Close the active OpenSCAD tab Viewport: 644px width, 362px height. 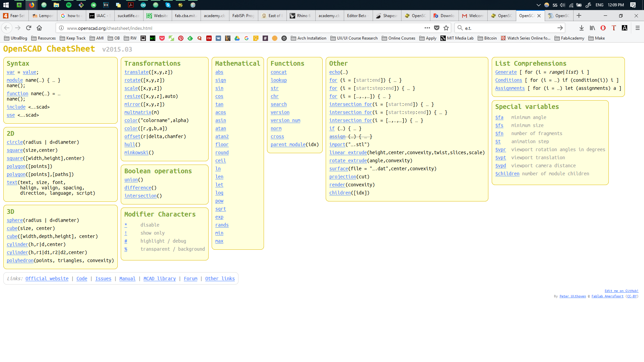(x=539, y=16)
